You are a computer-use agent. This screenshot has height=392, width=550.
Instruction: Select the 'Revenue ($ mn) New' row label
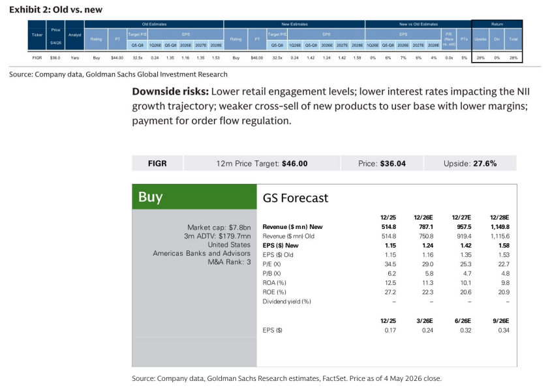(292, 227)
